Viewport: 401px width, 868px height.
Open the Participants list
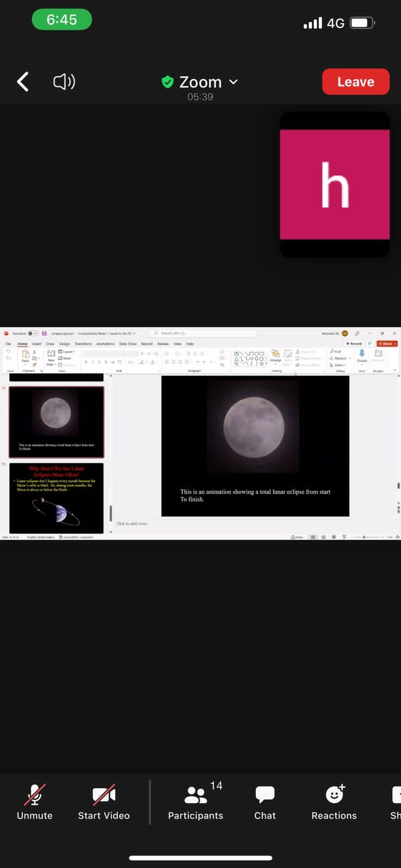(196, 801)
